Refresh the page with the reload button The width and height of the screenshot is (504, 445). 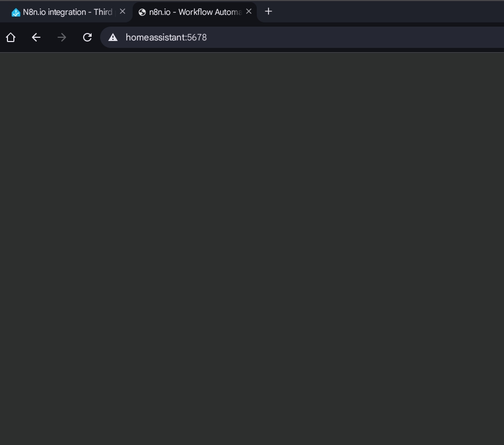[x=87, y=37]
